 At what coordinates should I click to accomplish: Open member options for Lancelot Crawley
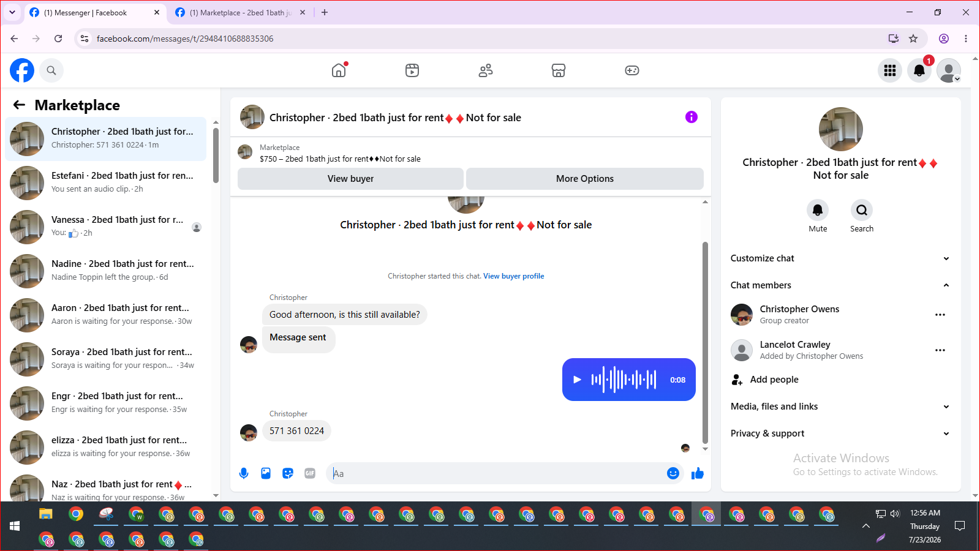click(x=940, y=350)
